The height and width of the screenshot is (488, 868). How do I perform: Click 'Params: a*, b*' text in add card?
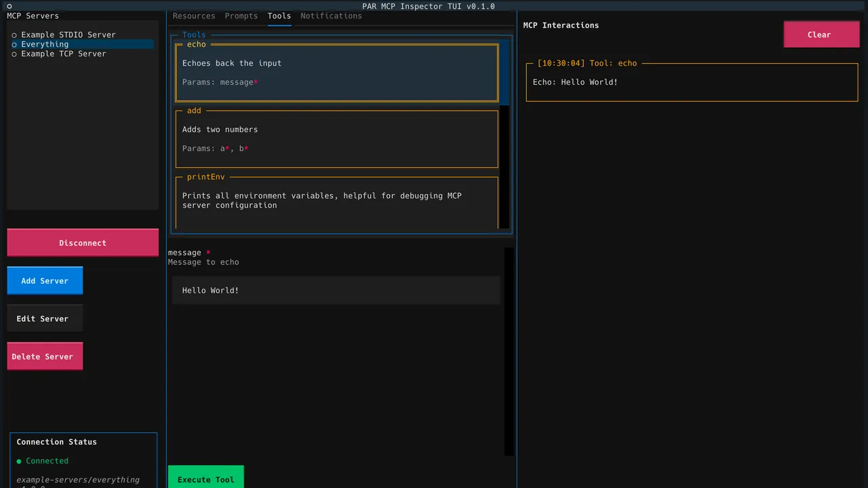tap(215, 148)
